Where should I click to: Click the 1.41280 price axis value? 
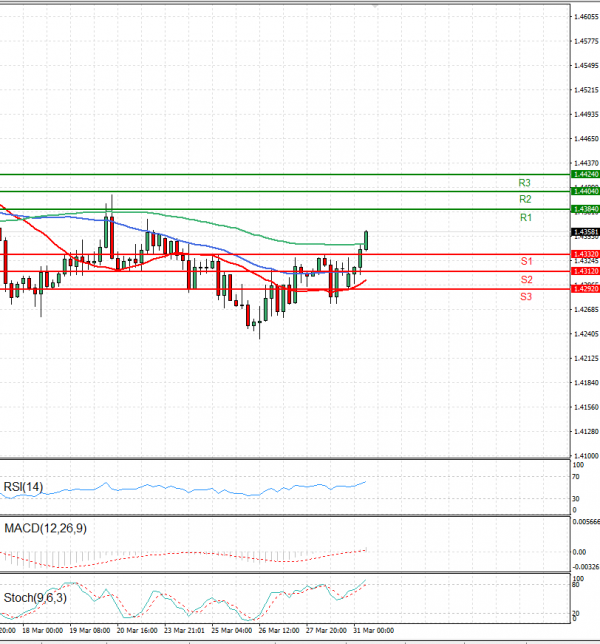(586, 432)
